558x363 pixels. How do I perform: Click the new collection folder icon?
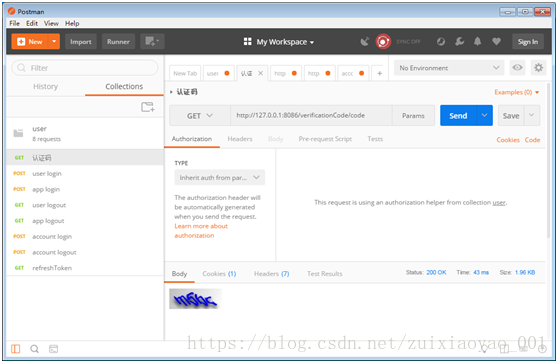(x=148, y=107)
